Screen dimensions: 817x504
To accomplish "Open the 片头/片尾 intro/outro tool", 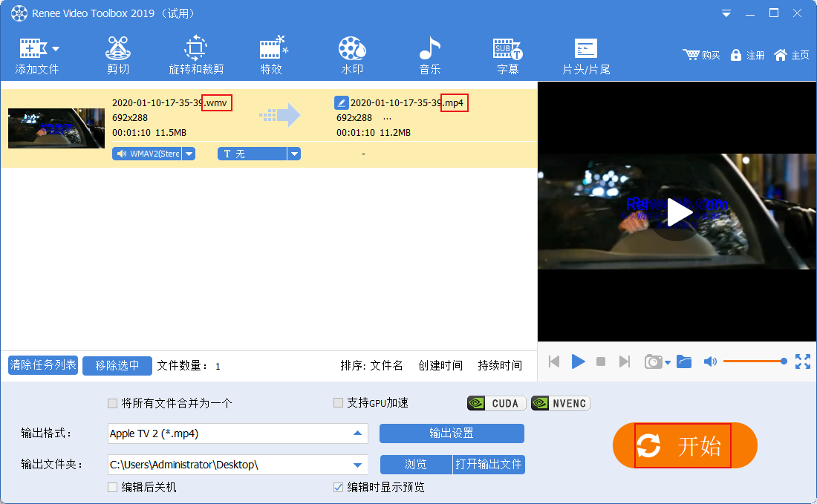I will 586,55.
